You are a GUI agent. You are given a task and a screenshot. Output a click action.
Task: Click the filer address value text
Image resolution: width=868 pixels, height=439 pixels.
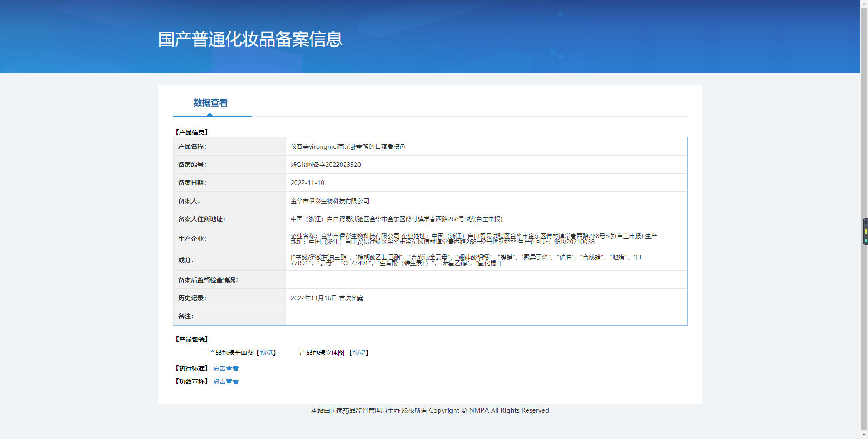(x=396, y=219)
